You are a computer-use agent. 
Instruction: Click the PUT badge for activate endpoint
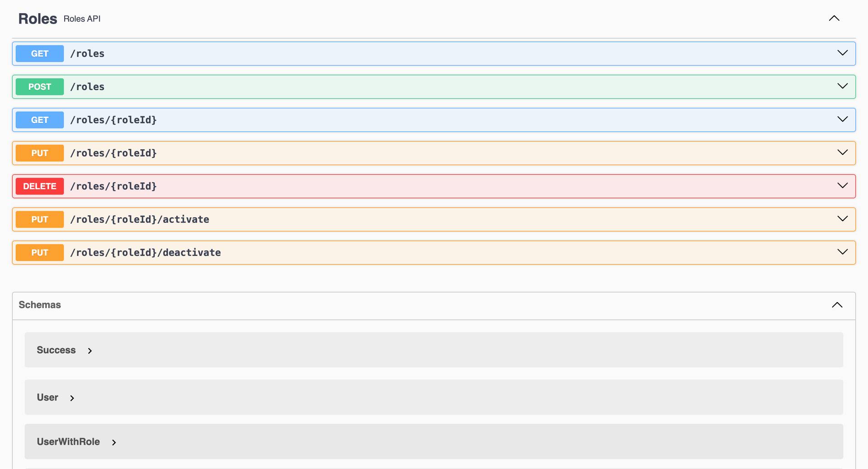40,219
